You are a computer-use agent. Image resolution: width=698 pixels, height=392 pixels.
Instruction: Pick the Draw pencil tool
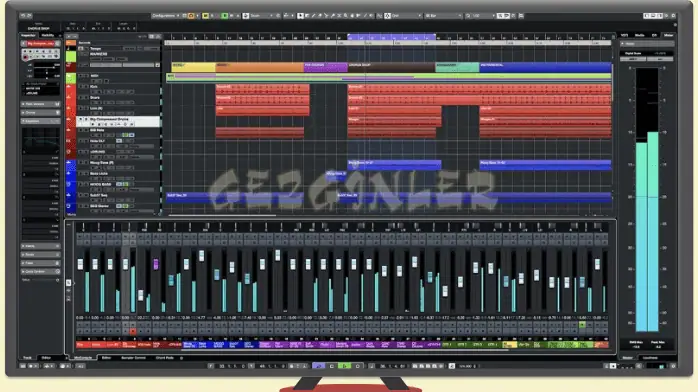click(x=313, y=16)
